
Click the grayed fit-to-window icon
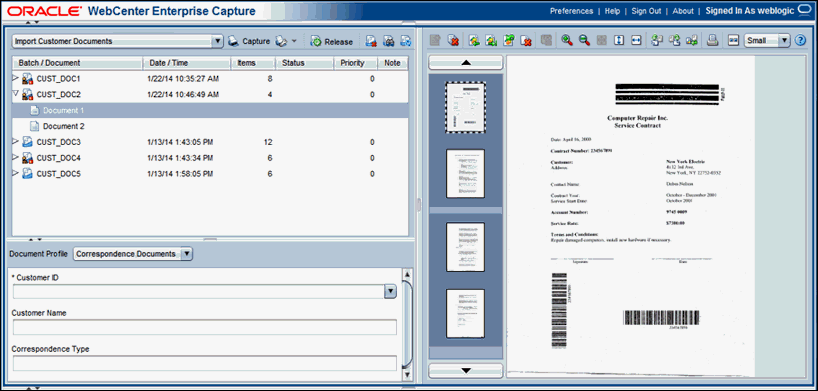pos(602,40)
